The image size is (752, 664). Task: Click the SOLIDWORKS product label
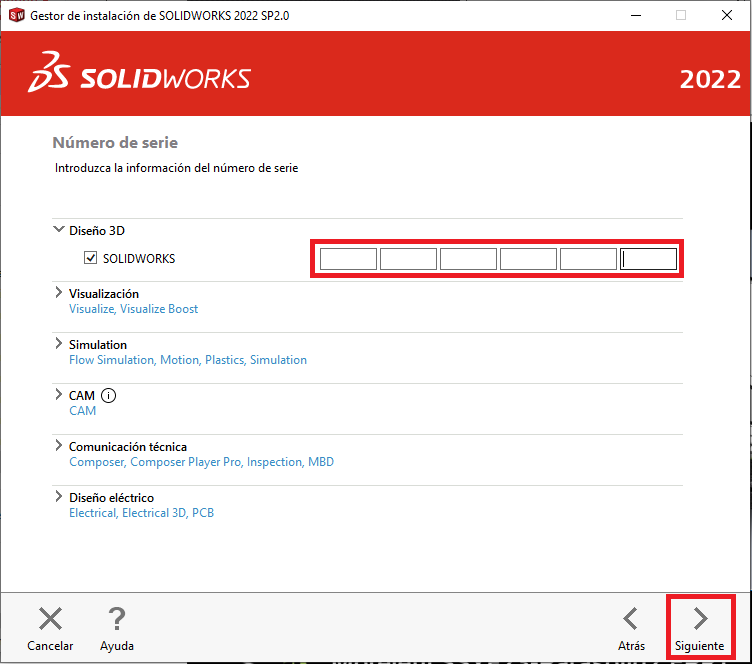pos(139,259)
